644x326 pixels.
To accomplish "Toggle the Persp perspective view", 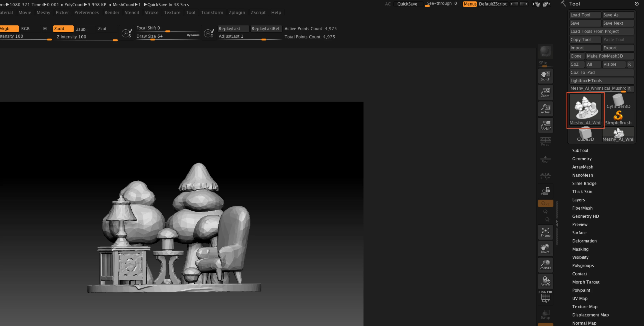I will point(545,142).
